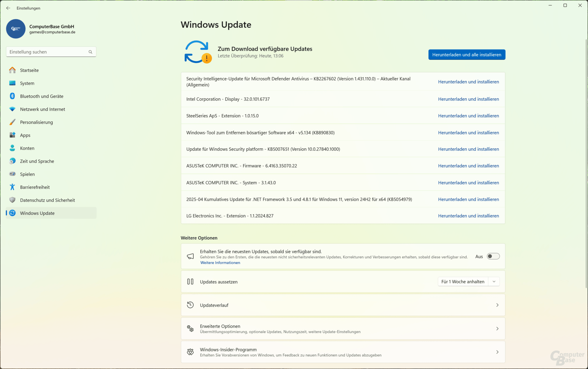
Task: Click the gears icon for Erweiterte Optionen
Action: click(190, 328)
